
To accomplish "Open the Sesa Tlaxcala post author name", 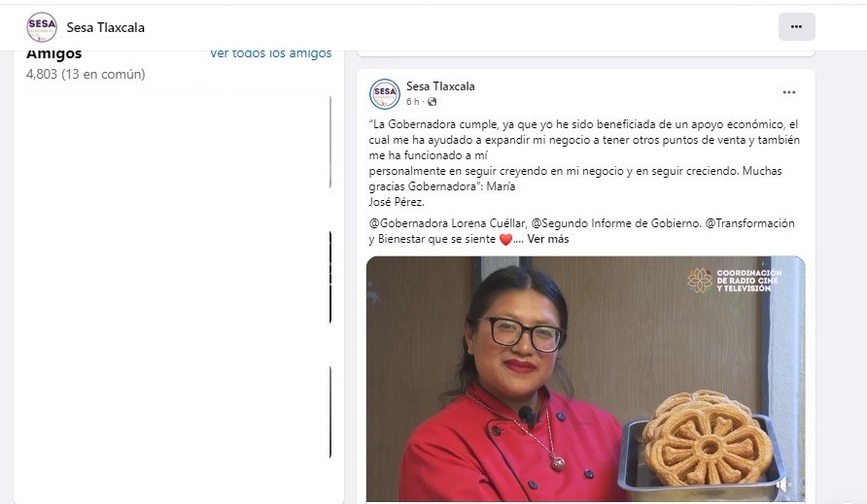I will pyautogui.click(x=440, y=86).
